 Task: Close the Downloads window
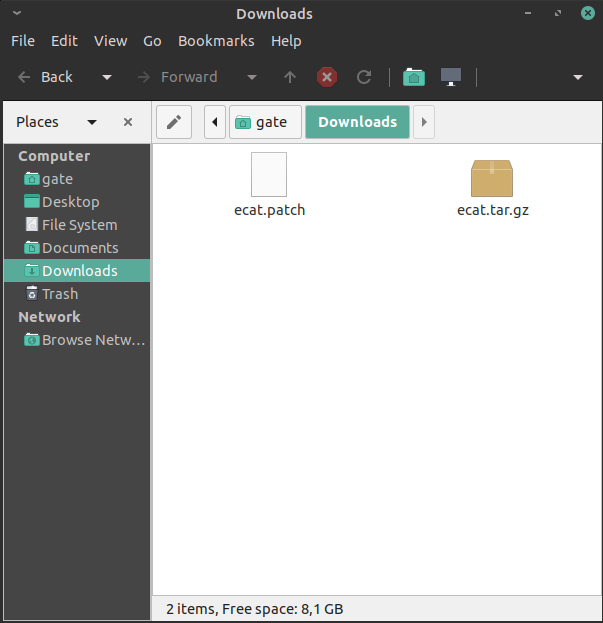[x=588, y=13]
